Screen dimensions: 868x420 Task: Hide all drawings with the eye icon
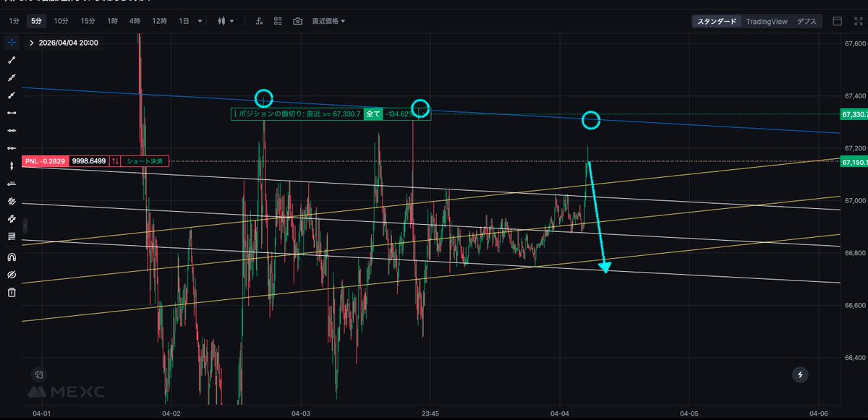[12, 275]
